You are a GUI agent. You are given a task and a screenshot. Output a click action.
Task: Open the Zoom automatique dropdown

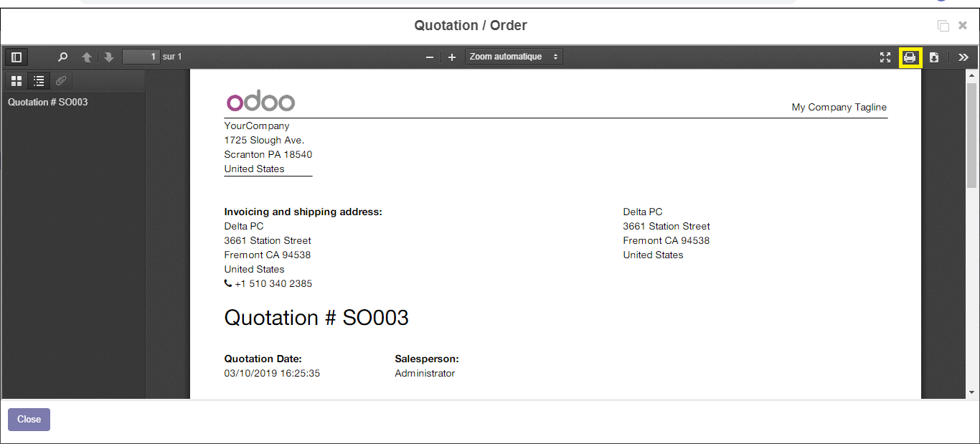pos(514,57)
